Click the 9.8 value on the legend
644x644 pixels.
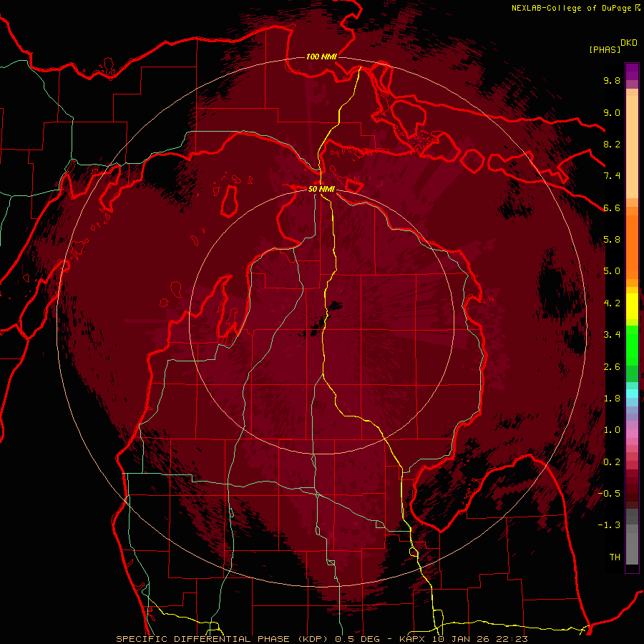tap(612, 80)
